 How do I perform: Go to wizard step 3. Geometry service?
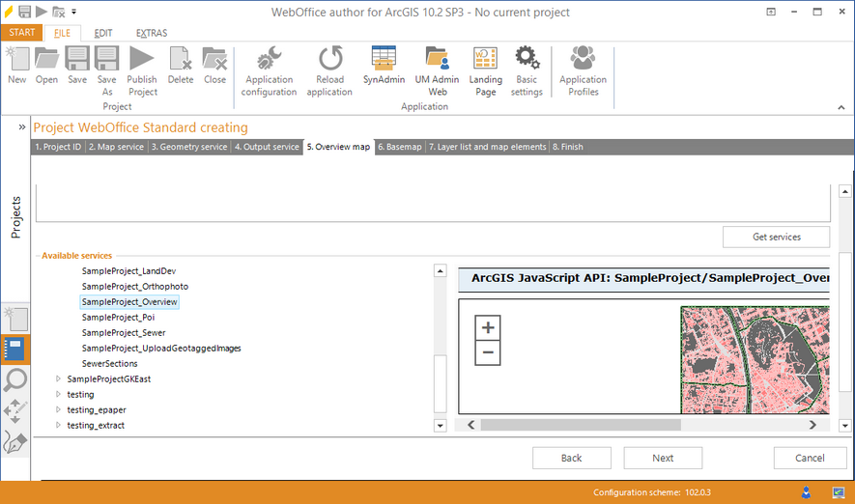189,147
